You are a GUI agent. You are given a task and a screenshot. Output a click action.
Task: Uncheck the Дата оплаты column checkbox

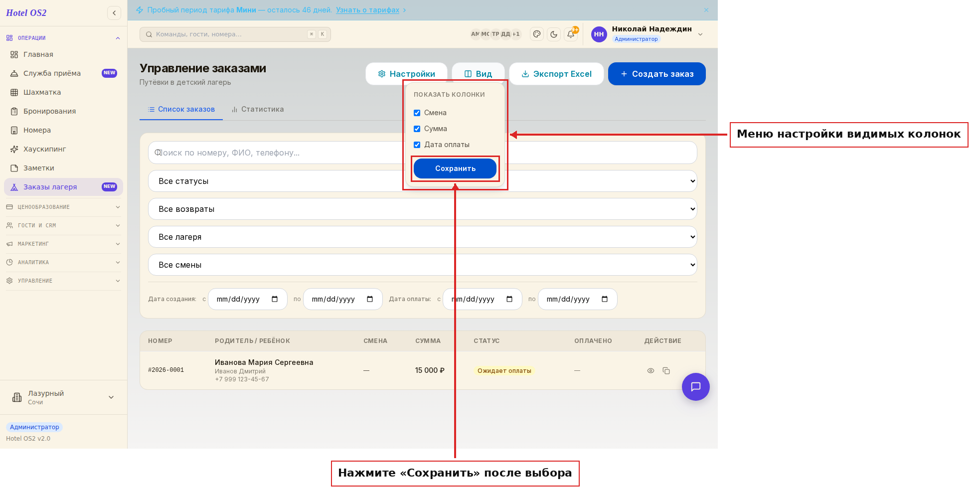[x=417, y=145]
